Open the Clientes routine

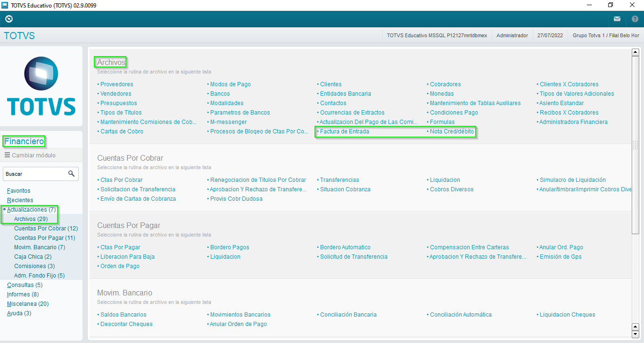(330, 84)
